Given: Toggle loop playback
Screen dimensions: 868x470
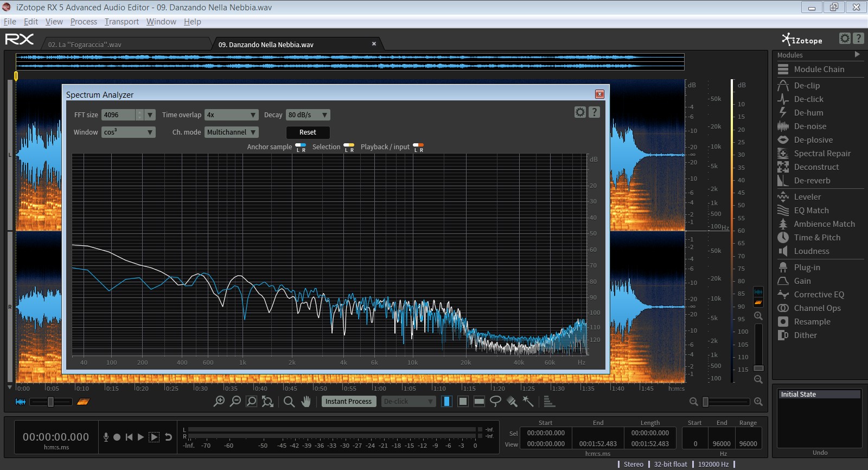Looking at the screenshot, I should (168, 437).
